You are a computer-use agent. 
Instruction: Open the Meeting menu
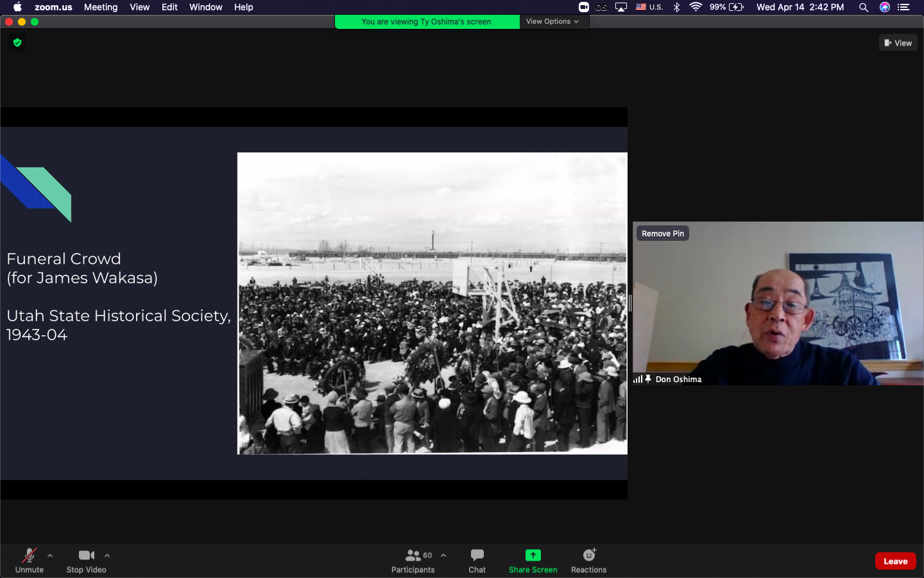pyautogui.click(x=101, y=7)
